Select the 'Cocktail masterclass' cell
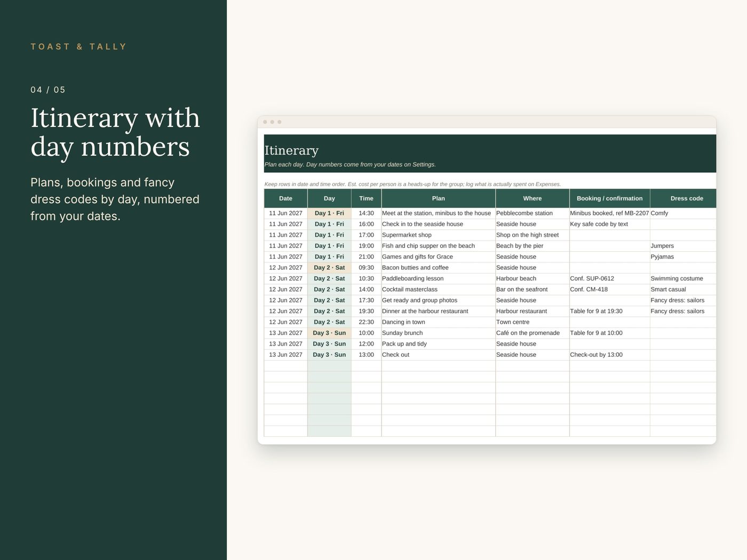Image resolution: width=747 pixels, height=560 pixels. pos(439,290)
